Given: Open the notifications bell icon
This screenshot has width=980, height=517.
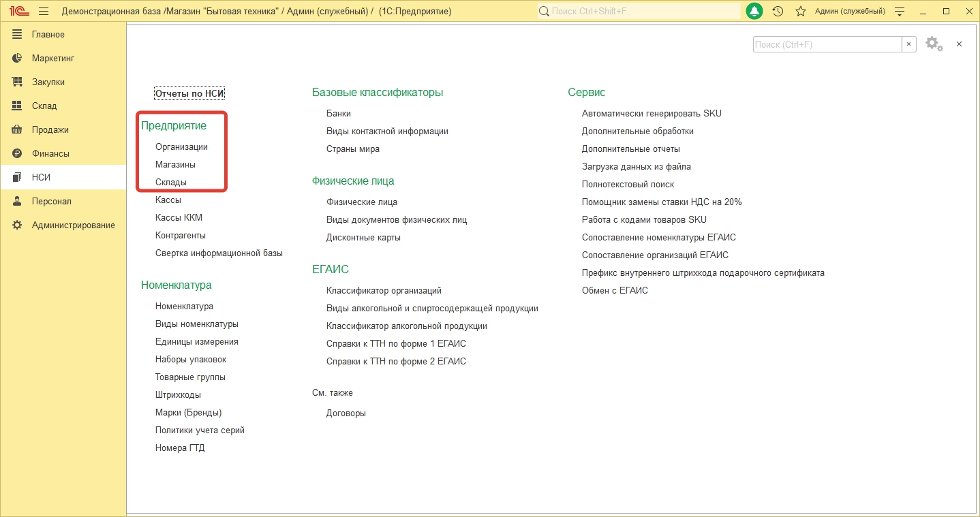Looking at the screenshot, I should [754, 12].
